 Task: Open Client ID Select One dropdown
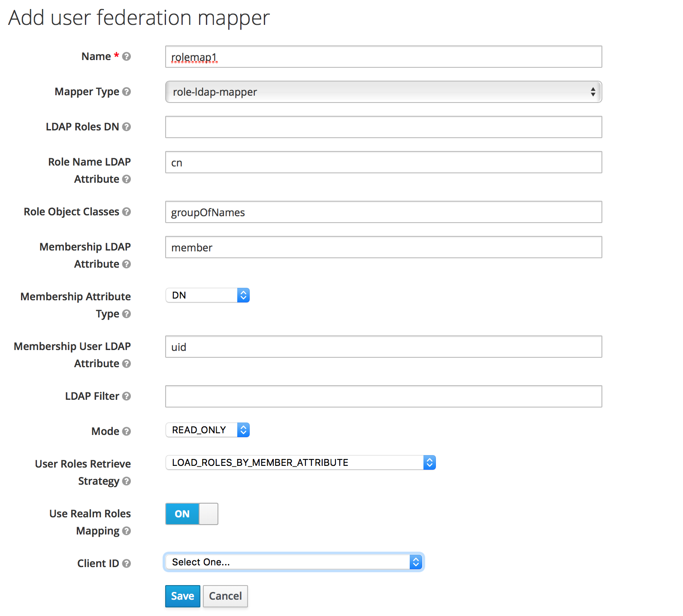point(294,562)
